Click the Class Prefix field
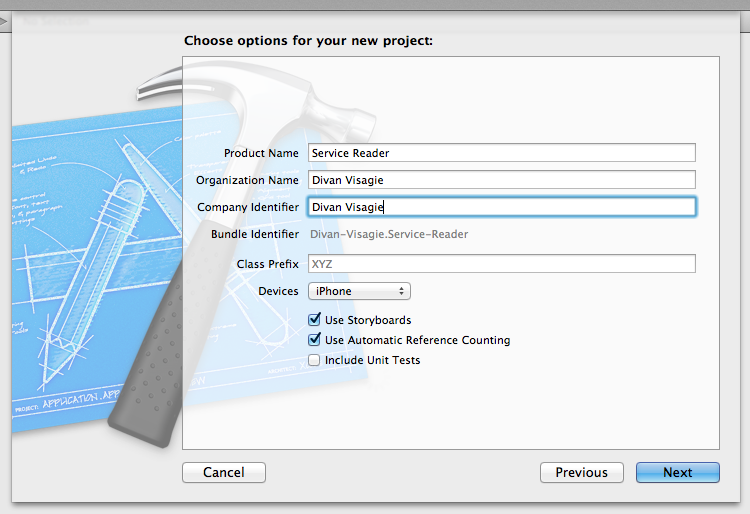This screenshot has width=750, height=514. coord(502,263)
